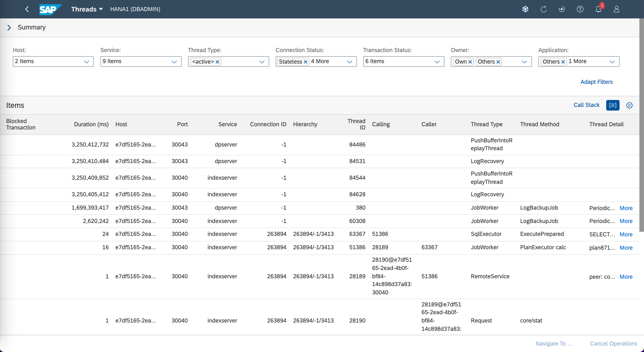
Task: Remove the Stateless connection status token
Action: tap(305, 62)
